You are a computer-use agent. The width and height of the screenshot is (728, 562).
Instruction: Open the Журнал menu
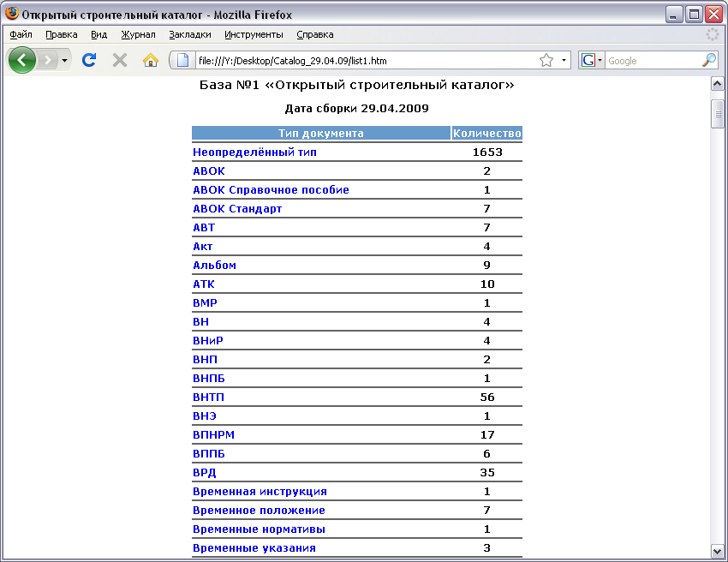[138, 34]
